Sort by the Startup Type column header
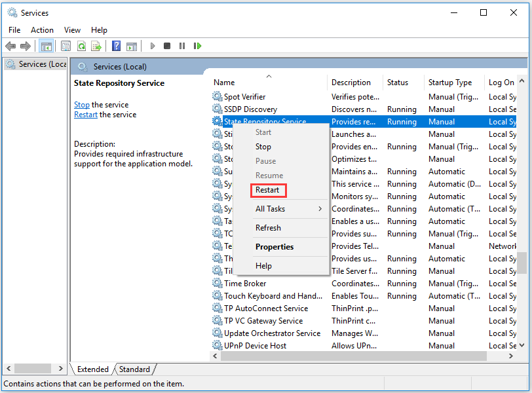Image resolution: width=532 pixels, height=393 pixels. 454,83
